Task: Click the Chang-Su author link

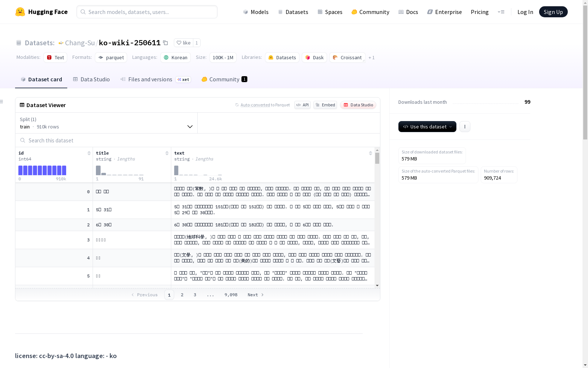Action: [x=80, y=43]
